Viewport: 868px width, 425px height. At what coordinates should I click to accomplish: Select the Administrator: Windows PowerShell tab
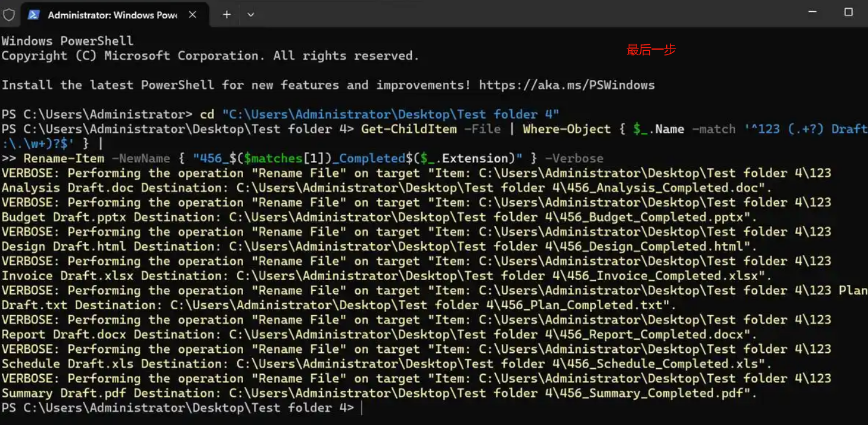pyautogui.click(x=112, y=15)
